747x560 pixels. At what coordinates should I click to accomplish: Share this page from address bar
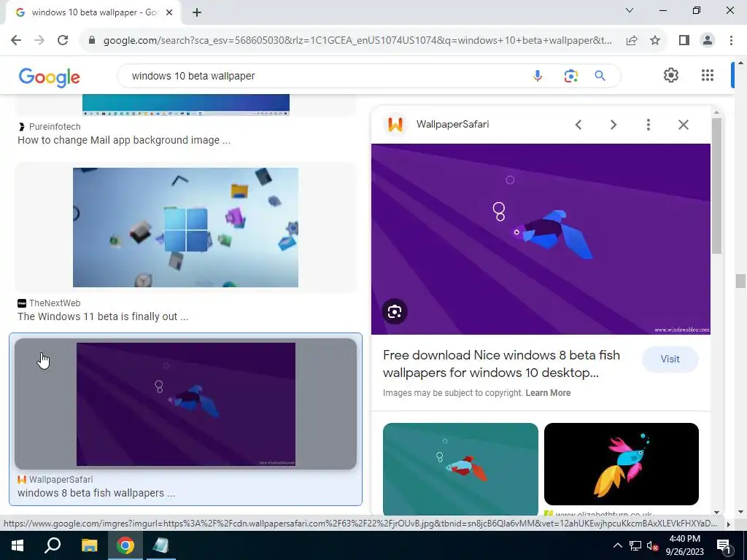coord(632,41)
